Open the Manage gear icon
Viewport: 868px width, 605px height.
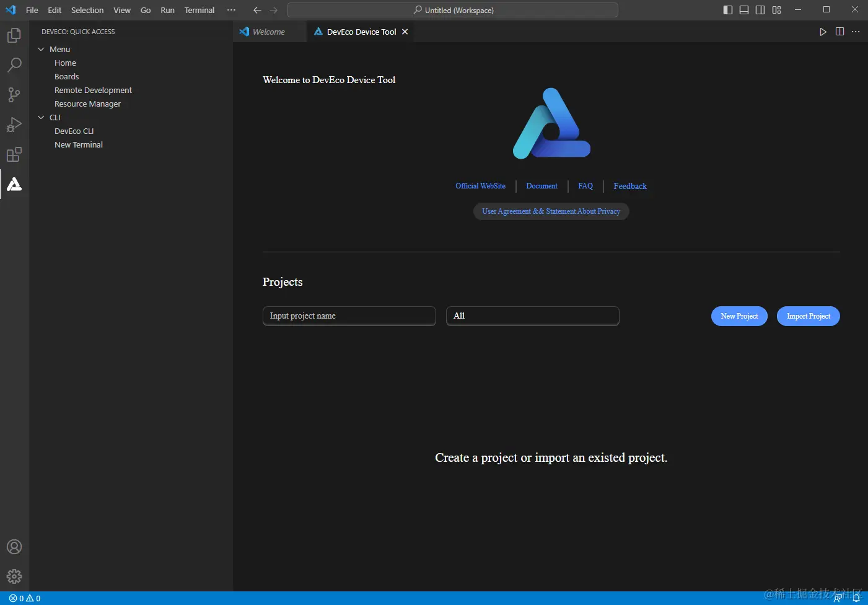[x=14, y=576]
